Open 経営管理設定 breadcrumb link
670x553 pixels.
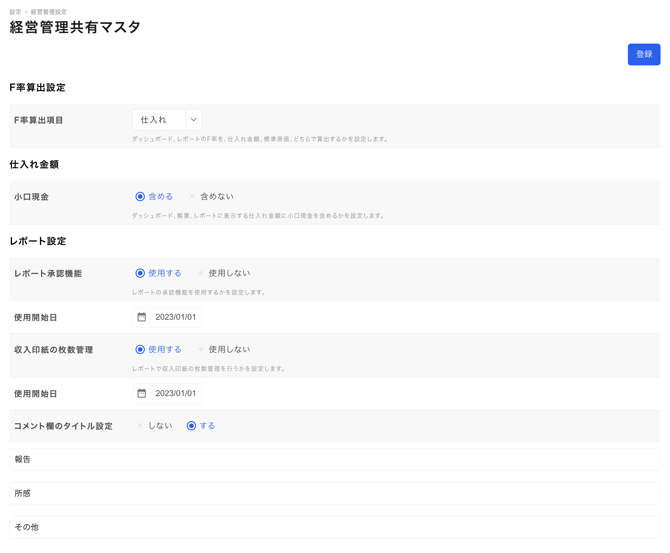pyautogui.click(x=49, y=12)
